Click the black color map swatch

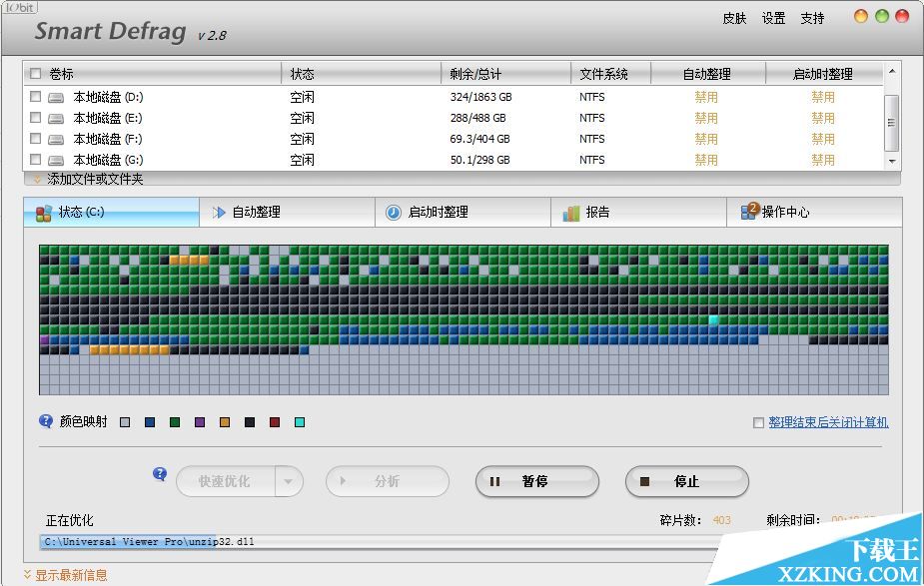[250, 422]
